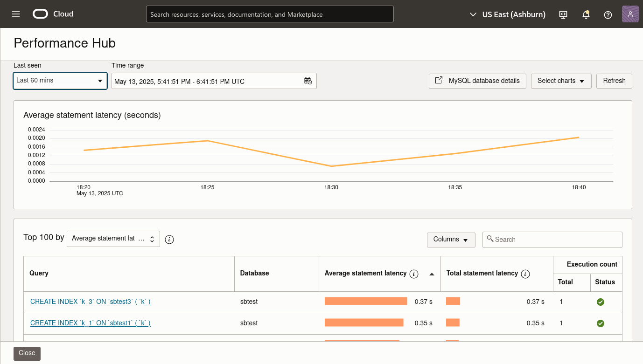Select the US East (Ashburn) region menu

[x=508, y=14]
